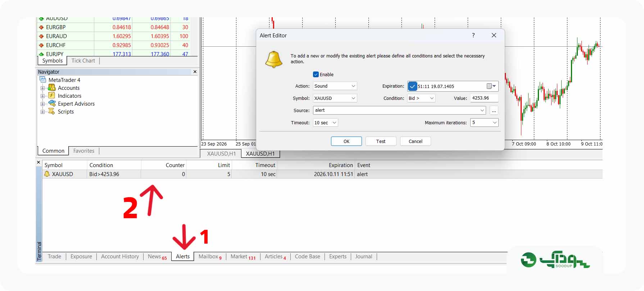Expand the Indicators tree node
Image resolution: width=644 pixels, height=291 pixels.
pyautogui.click(x=43, y=96)
